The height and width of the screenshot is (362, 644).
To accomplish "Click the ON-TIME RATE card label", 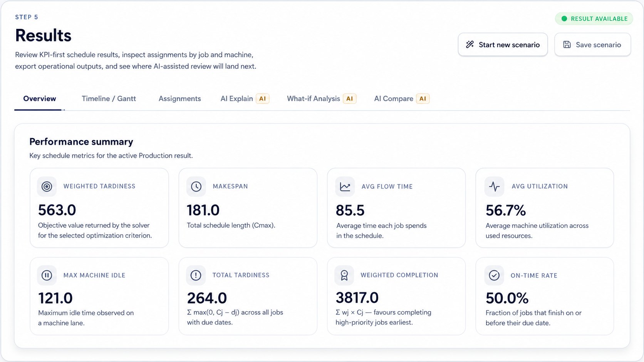I will click(534, 275).
